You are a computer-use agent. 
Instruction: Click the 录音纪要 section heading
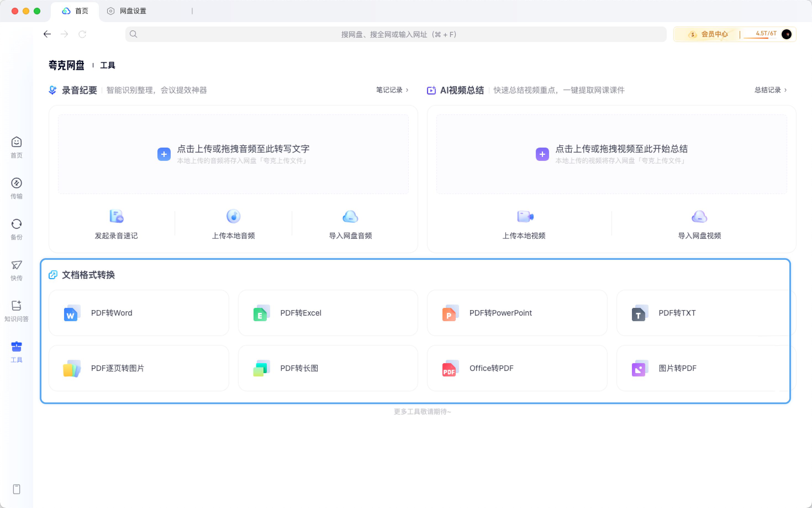tap(79, 90)
